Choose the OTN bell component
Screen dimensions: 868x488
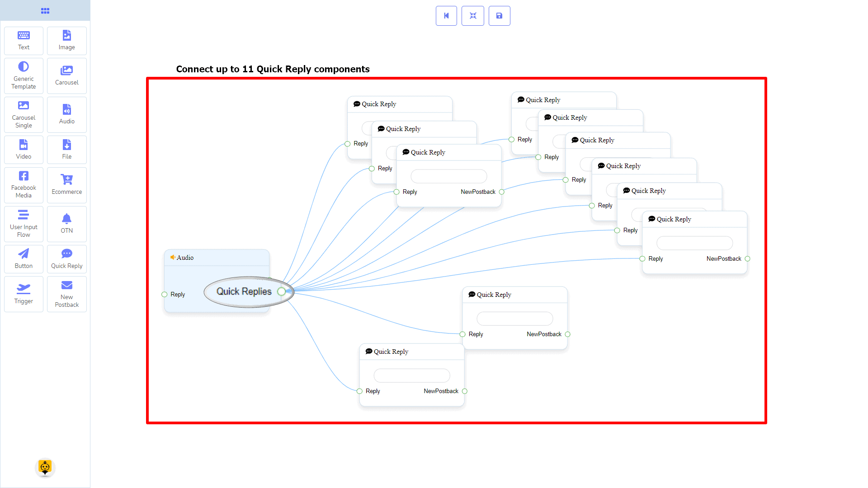[66, 224]
